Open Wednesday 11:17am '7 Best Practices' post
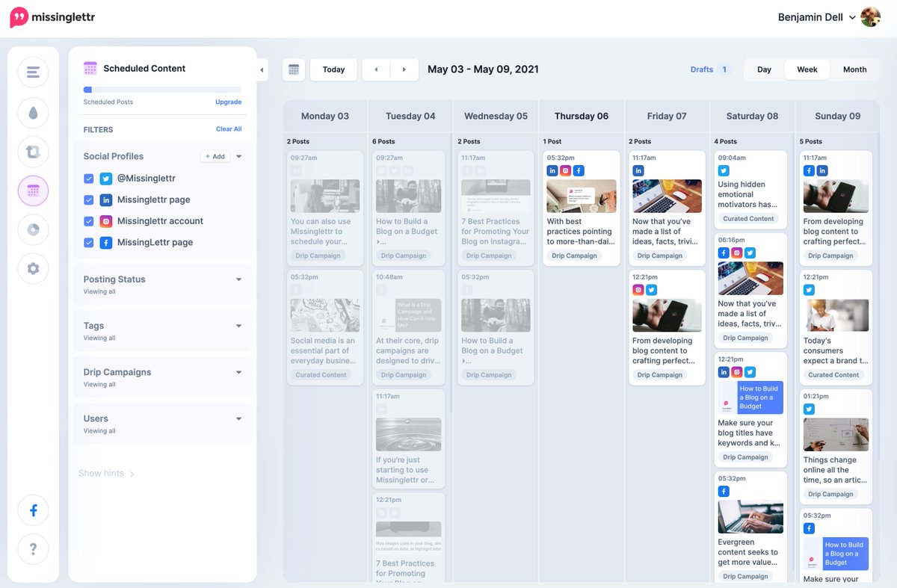The image size is (897, 588). 496,208
